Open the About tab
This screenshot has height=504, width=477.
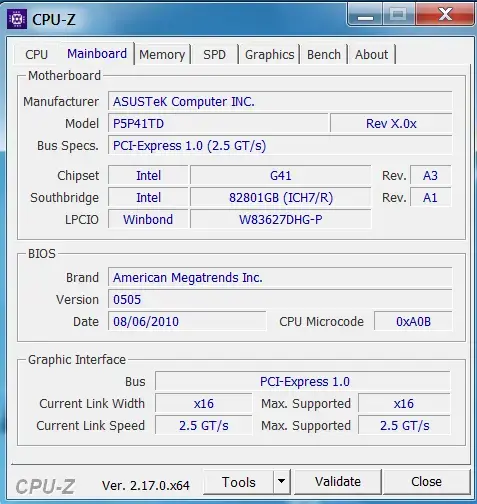pos(371,55)
